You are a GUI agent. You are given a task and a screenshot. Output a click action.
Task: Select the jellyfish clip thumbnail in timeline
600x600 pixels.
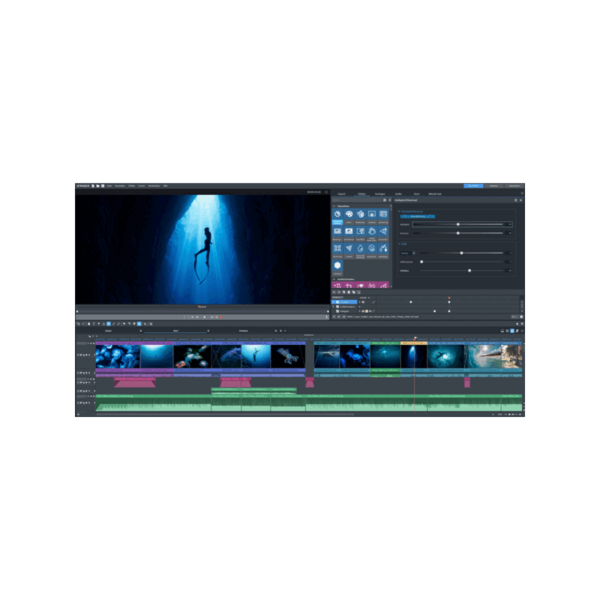118,356
